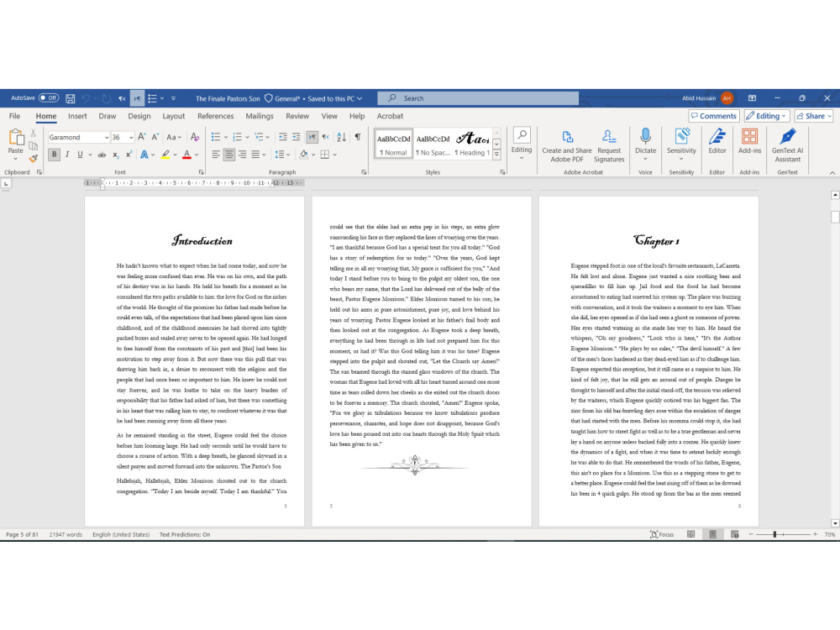This screenshot has width=840, height=630.
Task: Open the Editing find dropdown in ribbon
Action: tap(522, 144)
